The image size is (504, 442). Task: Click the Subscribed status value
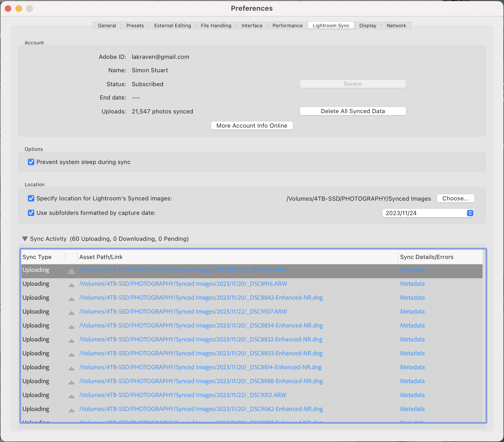(148, 84)
